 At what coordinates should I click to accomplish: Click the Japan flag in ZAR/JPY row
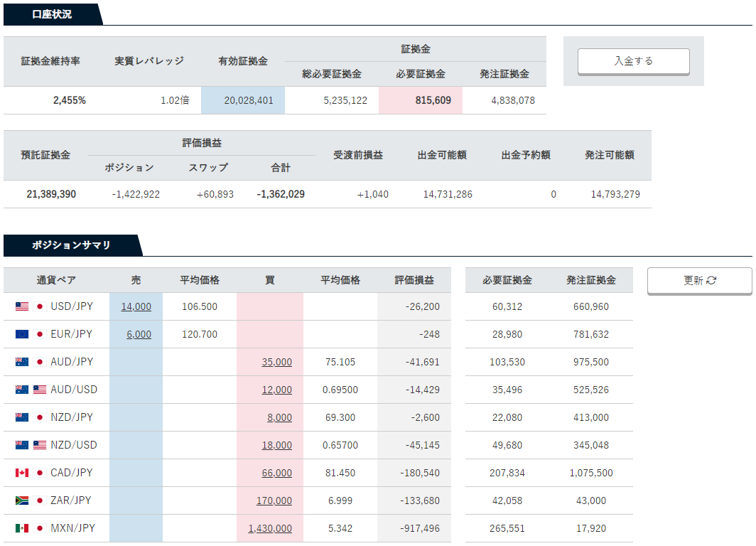[x=40, y=500]
